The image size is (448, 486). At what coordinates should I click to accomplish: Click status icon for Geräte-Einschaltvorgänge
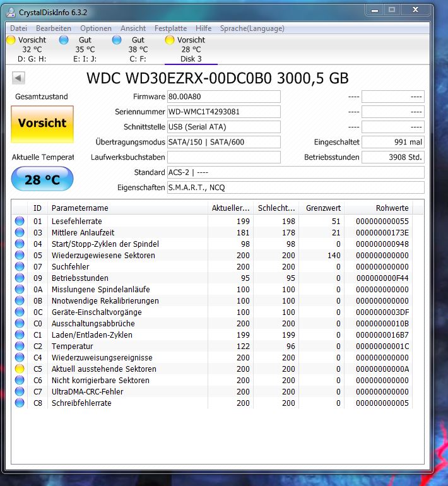tap(20, 312)
